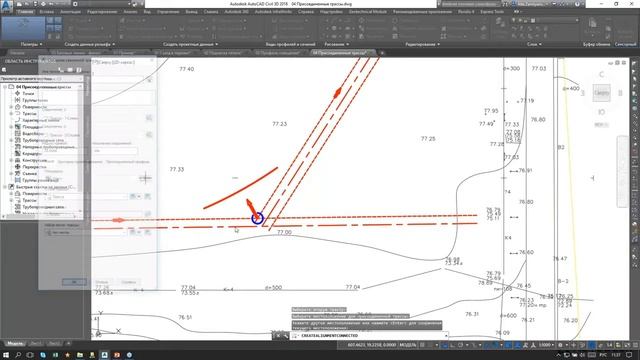Expand the Рисование ribbon panel
This screenshot has height=360, width=640.
(336, 44)
